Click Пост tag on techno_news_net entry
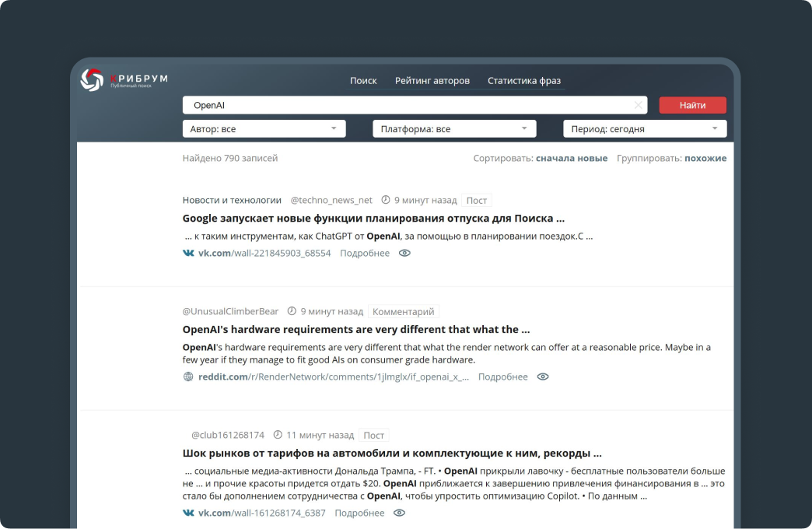The width and height of the screenshot is (812, 529). (x=477, y=201)
